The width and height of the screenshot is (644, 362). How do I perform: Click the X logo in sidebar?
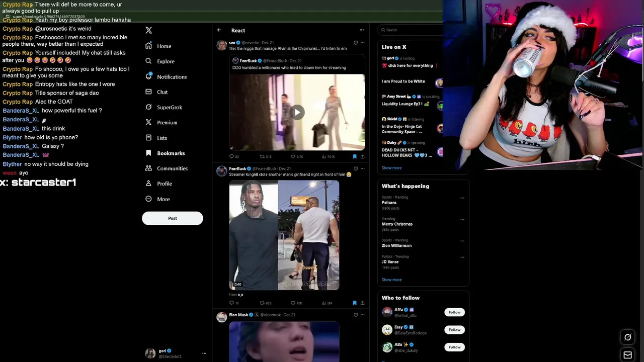coord(148,30)
